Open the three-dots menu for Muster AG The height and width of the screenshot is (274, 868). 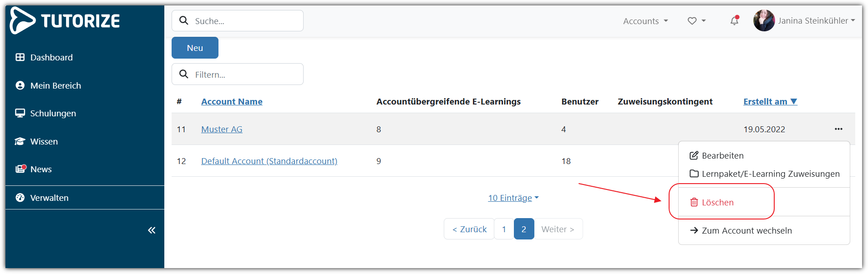(x=838, y=129)
